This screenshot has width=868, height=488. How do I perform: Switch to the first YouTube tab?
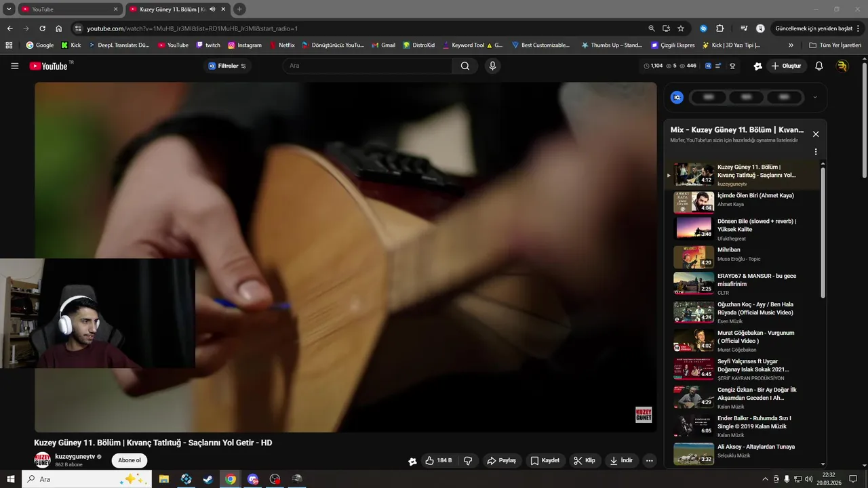click(70, 9)
